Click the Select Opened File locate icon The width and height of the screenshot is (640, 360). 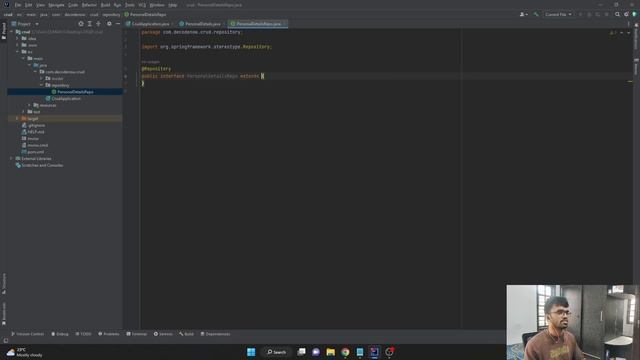[81, 24]
